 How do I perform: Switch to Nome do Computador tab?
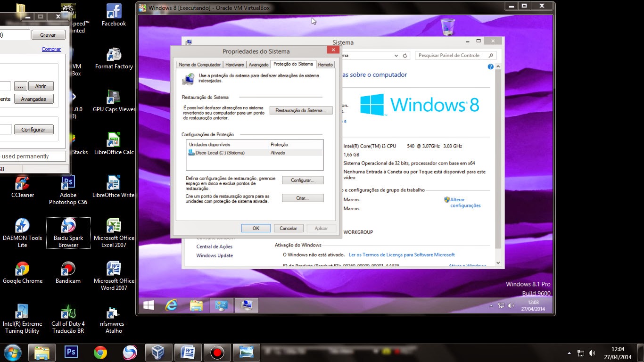tap(199, 65)
